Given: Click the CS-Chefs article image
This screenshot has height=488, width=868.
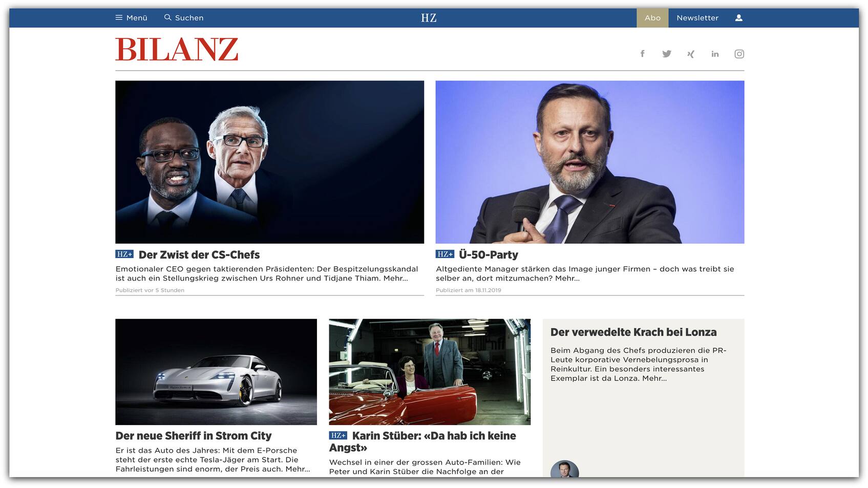Looking at the screenshot, I should pos(269,162).
